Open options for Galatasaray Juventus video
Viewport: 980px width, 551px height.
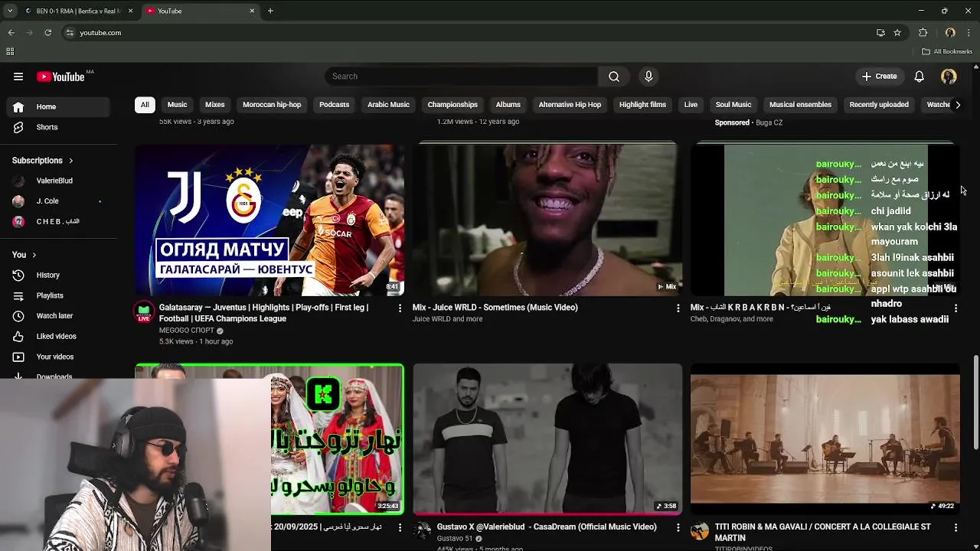(x=399, y=308)
